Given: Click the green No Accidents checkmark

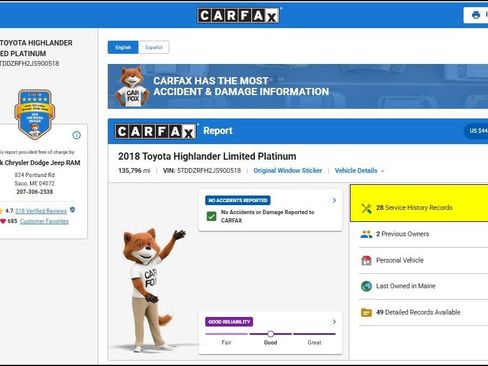Looking at the screenshot, I should [211, 216].
